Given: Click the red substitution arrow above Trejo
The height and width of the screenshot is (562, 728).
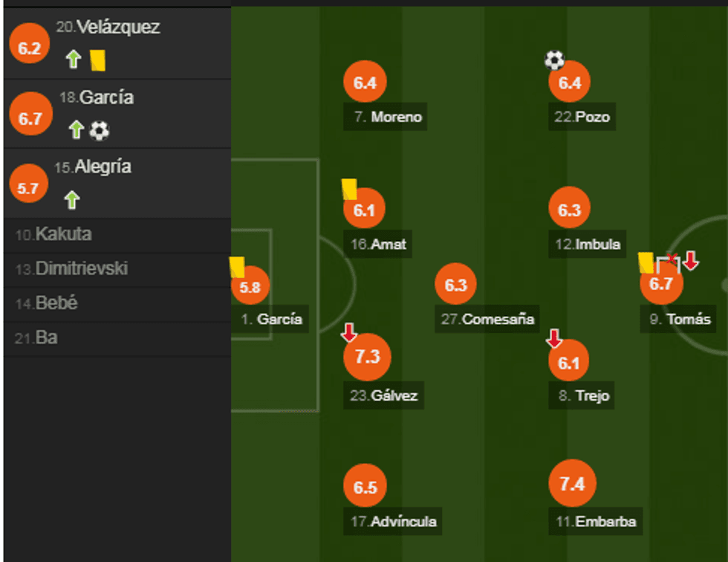Looking at the screenshot, I should coord(554,339).
